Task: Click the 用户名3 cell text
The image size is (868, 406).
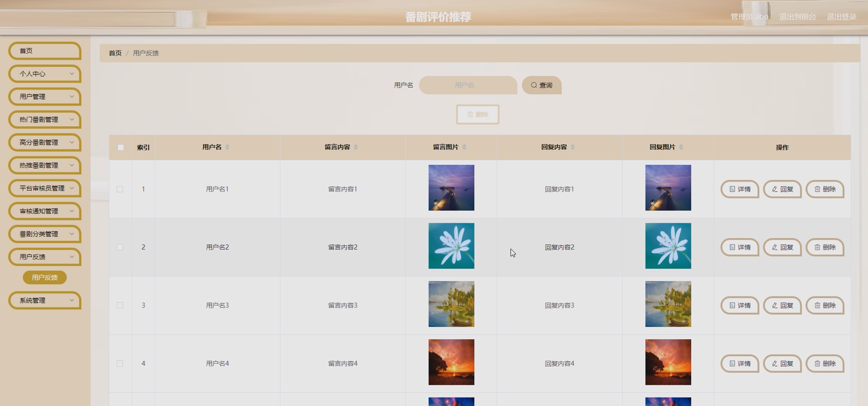Action: pyautogui.click(x=217, y=305)
